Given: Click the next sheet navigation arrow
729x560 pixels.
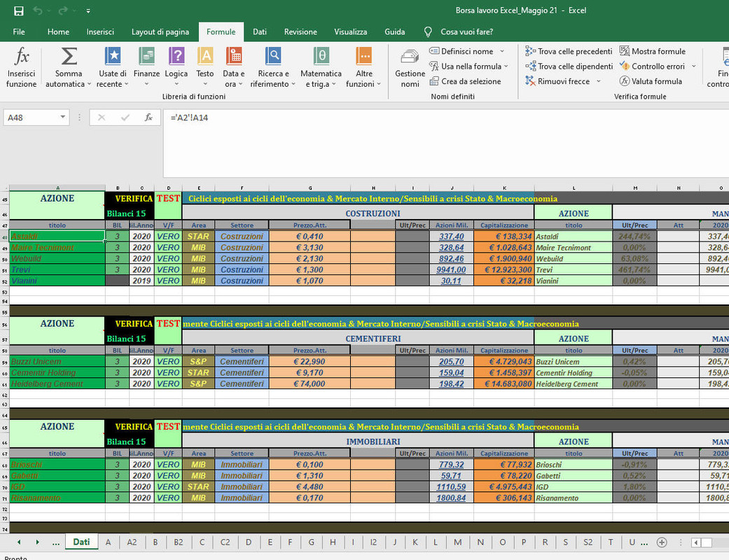Looking at the screenshot, I should [x=37, y=542].
